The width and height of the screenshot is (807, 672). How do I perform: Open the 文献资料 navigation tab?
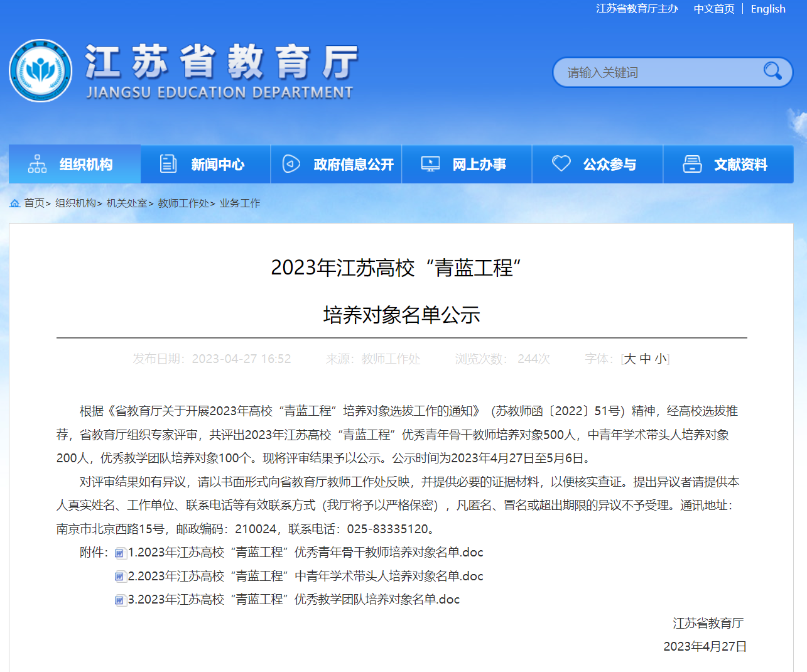pos(728,164)
